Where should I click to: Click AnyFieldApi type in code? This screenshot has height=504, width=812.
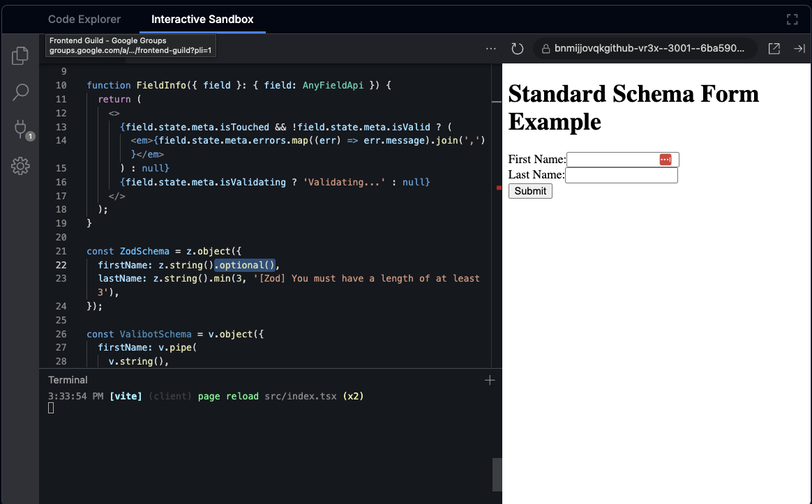[333, 85]
